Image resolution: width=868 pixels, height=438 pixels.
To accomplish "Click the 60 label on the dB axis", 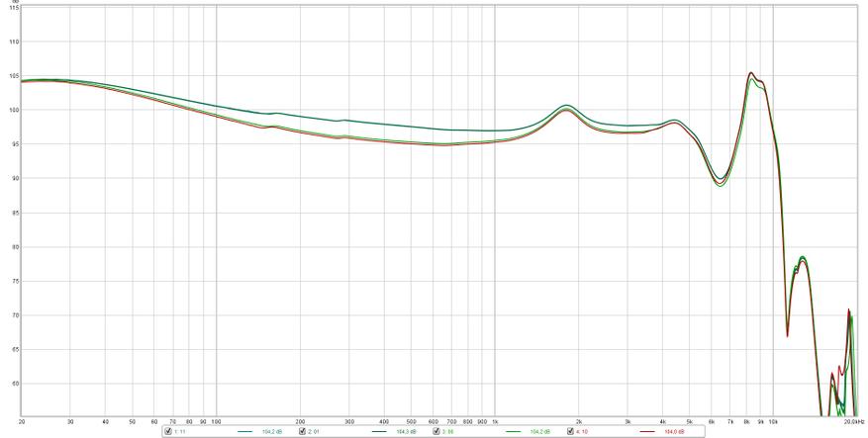I will [x=13, y=384].
